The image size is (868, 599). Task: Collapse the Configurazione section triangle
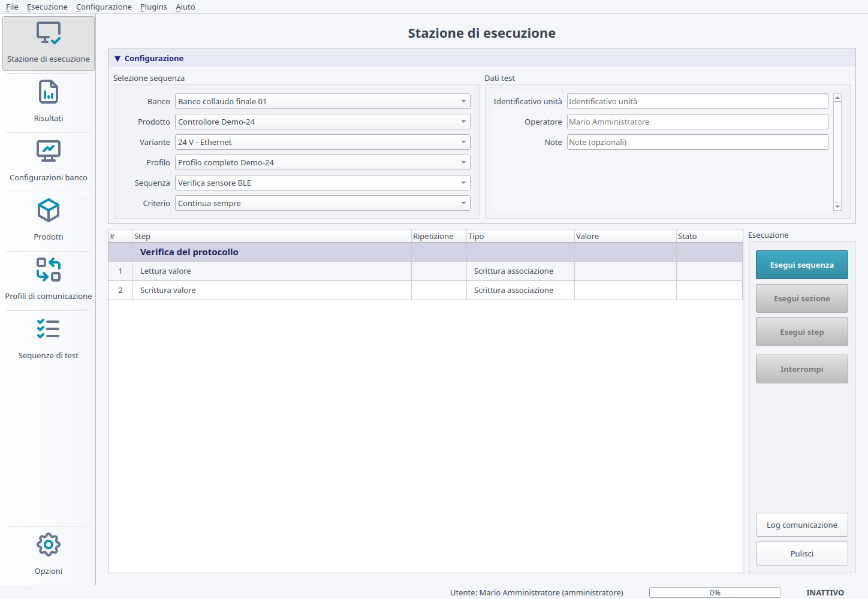click(117, 59)
